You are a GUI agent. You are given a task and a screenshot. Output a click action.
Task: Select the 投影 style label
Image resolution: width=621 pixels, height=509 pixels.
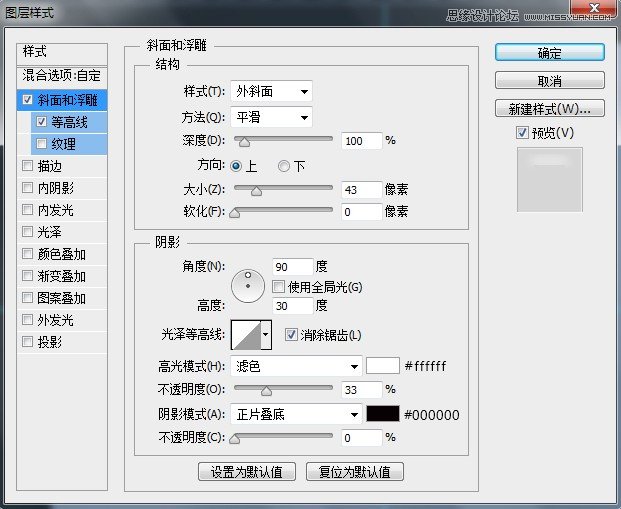(x=50, y=342)
